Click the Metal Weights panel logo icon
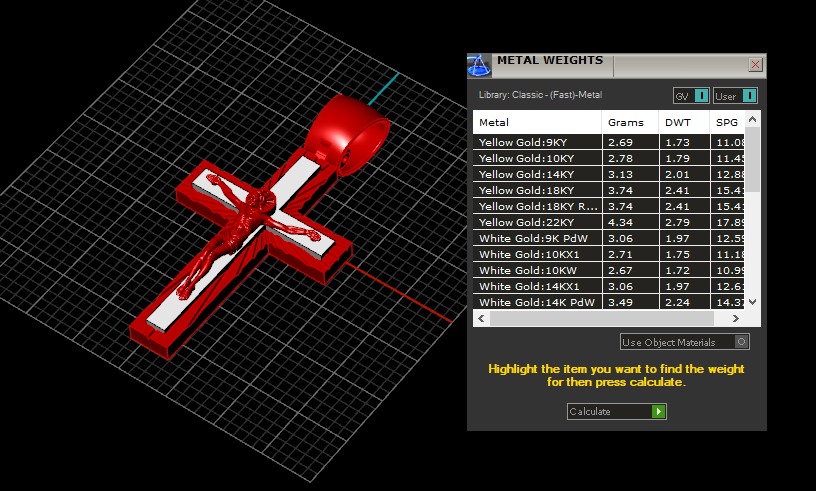The height and width of the screenshot is (491, 816). [x=479, y=66]
